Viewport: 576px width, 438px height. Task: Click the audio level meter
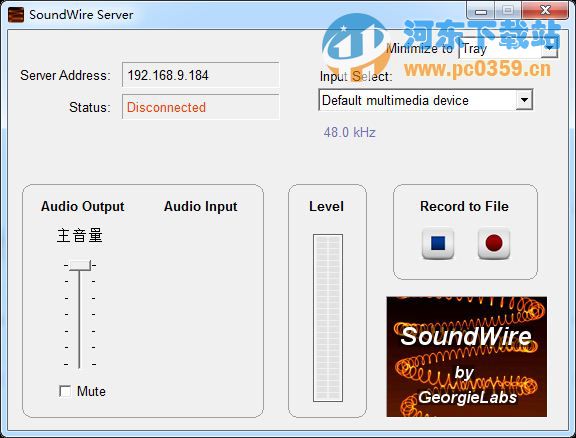(328, 318)
